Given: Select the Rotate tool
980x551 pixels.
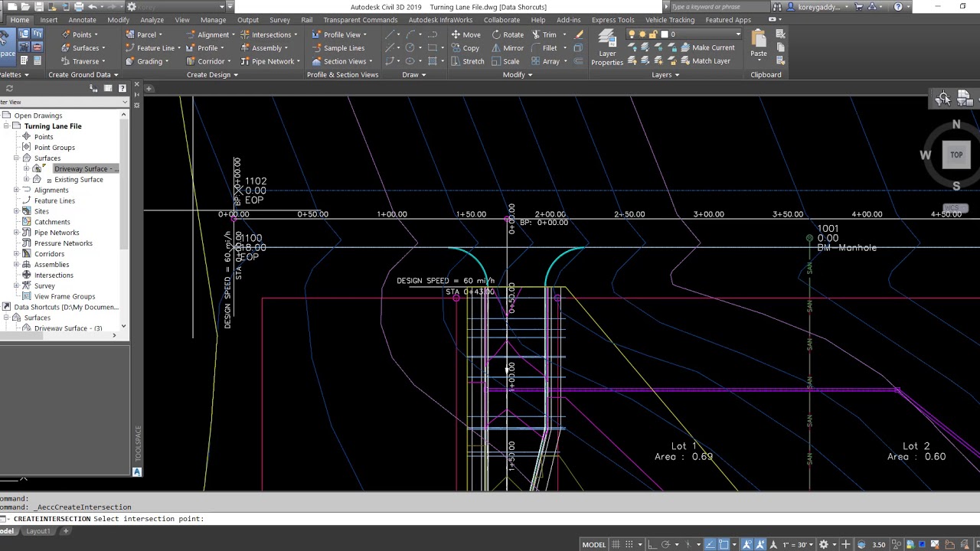Looking at the screenshot, I should click(x=508, y=34).
